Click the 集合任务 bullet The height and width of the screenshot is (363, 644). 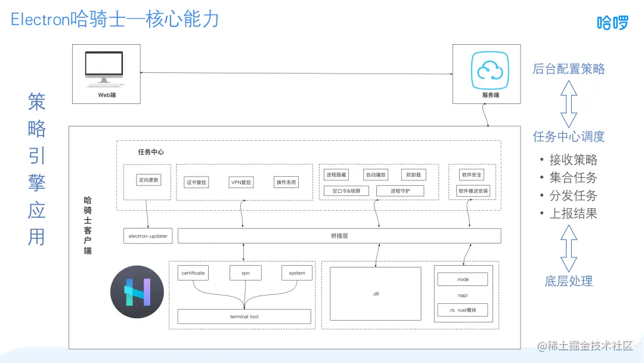pos(574,177)
